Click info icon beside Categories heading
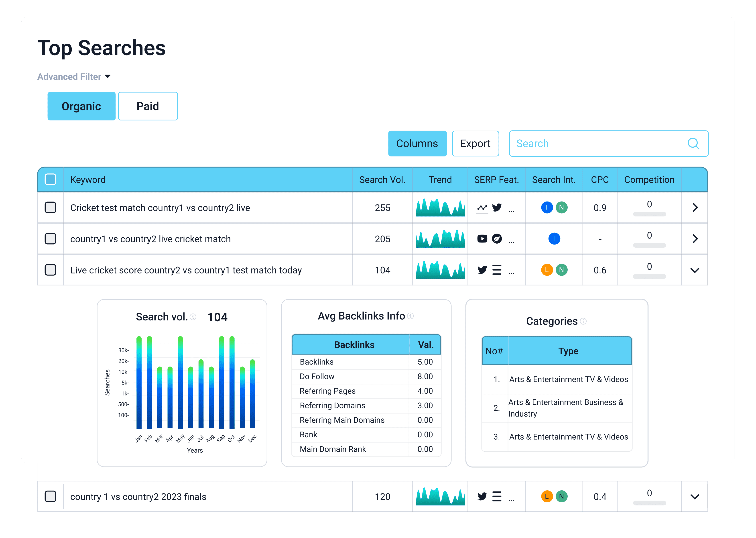Image resolution: width=756 pixels, height=538 pixels. [x=583, y=321]
